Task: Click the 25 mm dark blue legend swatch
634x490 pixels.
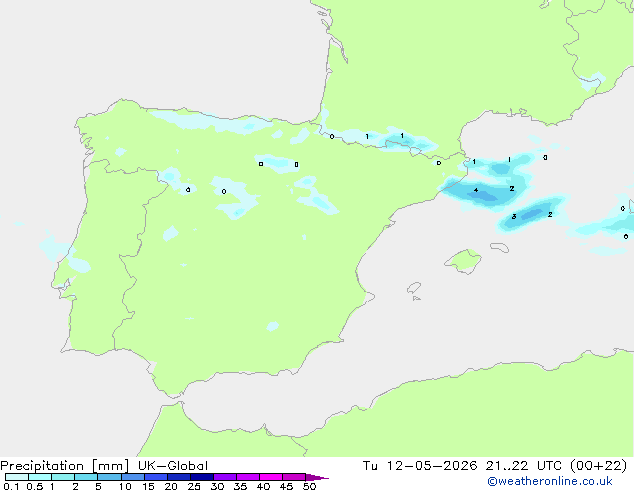Action: [x=202, y=477]
